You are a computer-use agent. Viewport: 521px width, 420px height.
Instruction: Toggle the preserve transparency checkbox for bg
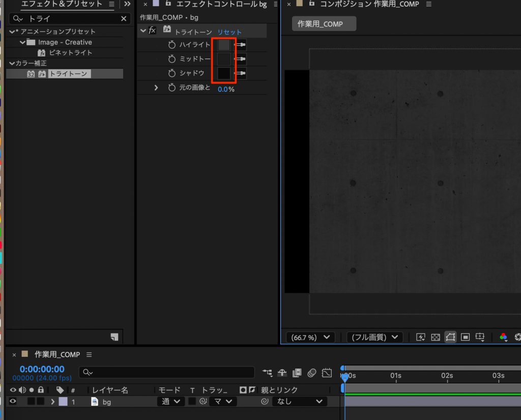(x=192, y=402)
